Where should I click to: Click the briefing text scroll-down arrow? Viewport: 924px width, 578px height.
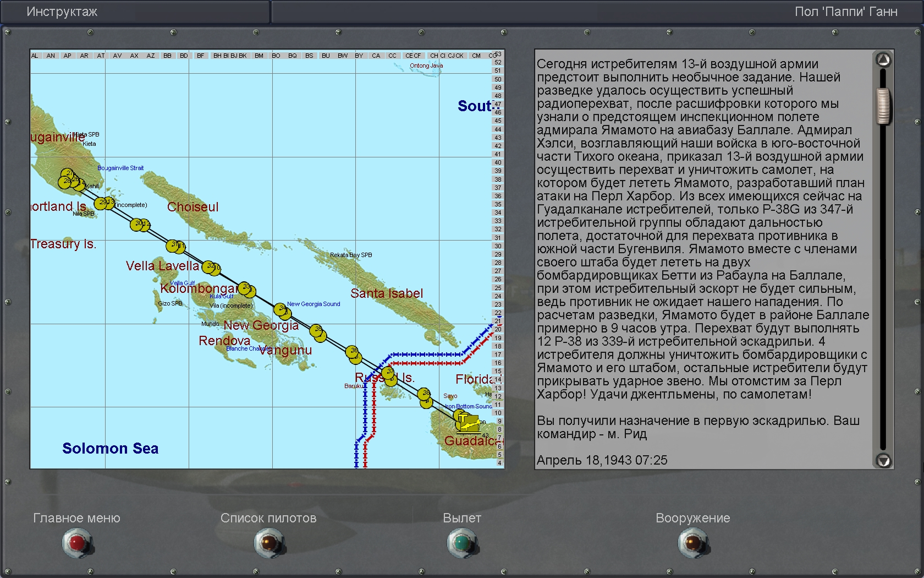(x=883, y=461)
